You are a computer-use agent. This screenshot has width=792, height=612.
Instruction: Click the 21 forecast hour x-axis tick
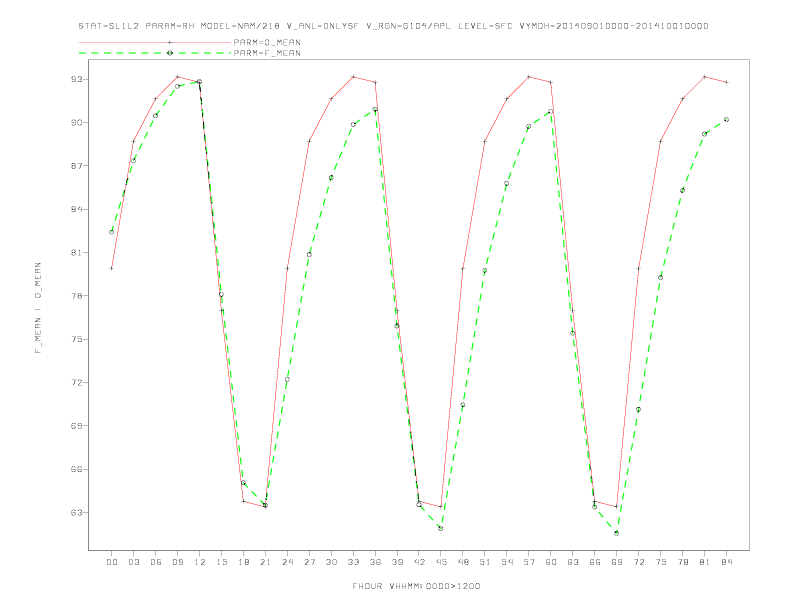265,562
